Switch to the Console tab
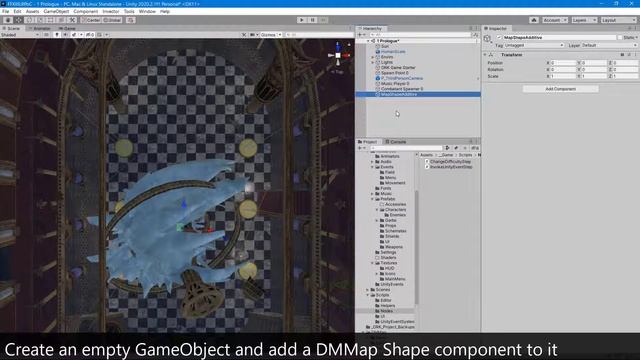This screenshot has height=360, width=640. [x=396, y=142]
